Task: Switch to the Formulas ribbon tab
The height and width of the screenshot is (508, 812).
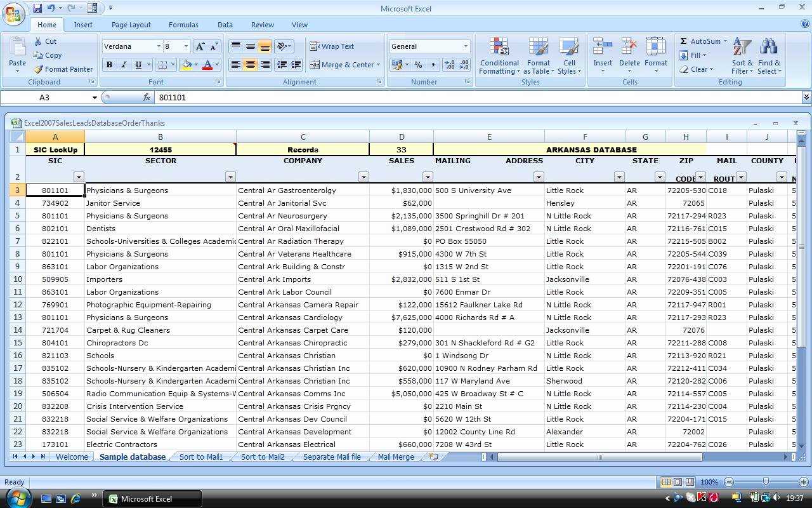Action: [x=183, y=25]
